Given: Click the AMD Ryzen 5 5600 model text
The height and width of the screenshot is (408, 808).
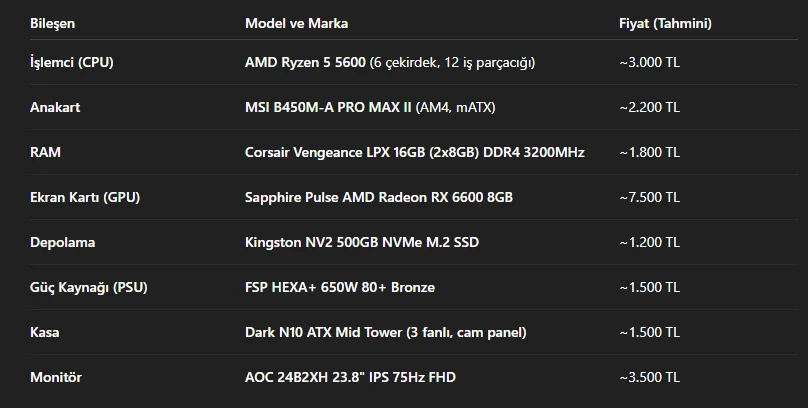Looking at the screenshot, I should click(x=305, y=63).
